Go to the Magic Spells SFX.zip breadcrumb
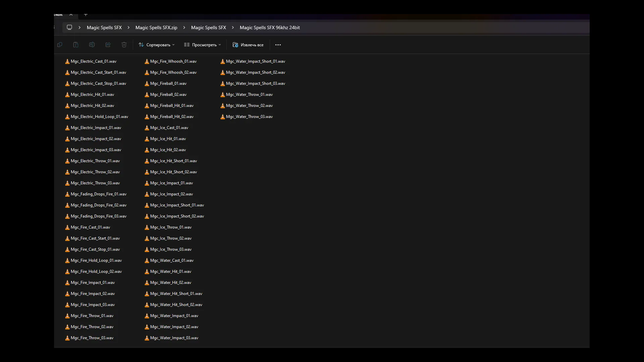This screenshot has height=362, width=644. [x=156, y=27]
